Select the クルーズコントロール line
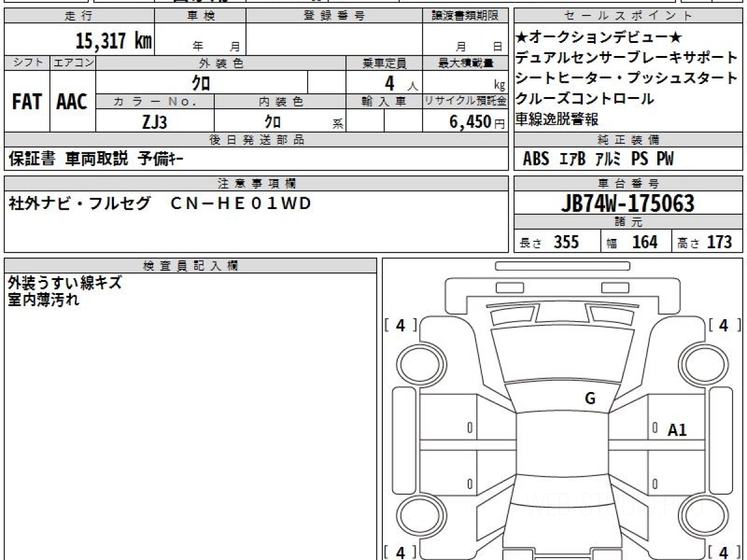Screen dimensions: 747x560 [x=585, y=98]
